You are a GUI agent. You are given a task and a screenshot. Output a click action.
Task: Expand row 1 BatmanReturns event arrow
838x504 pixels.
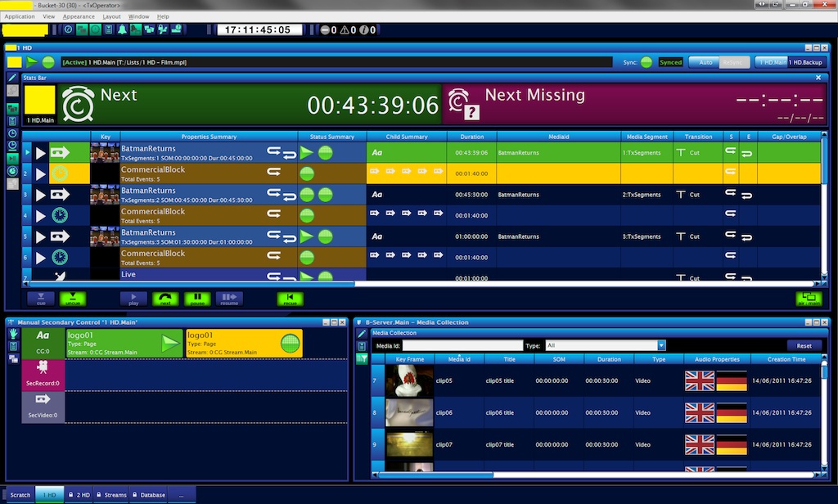pyautogui.click(x=26, y=152)
